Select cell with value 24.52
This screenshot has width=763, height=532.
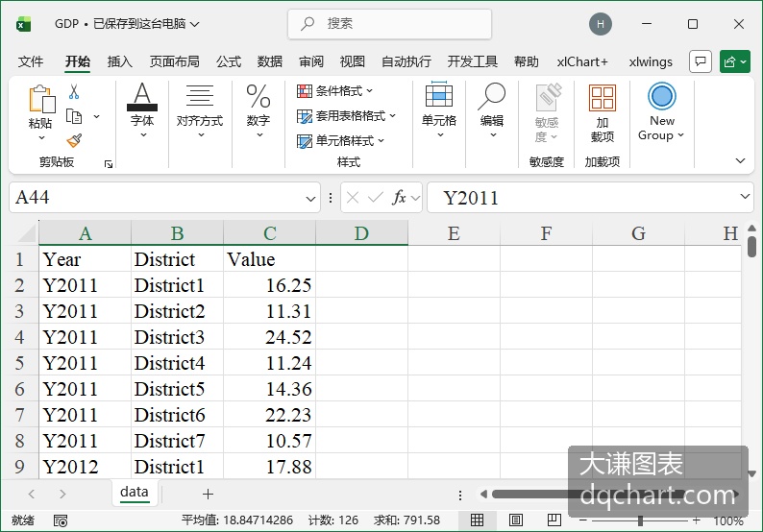tap(270, 337)
